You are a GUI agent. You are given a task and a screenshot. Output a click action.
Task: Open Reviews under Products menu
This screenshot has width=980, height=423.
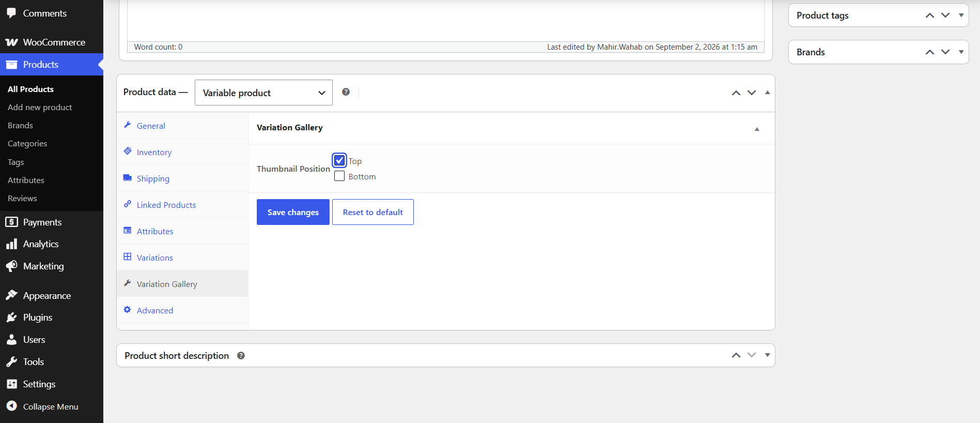pos(22,199)
